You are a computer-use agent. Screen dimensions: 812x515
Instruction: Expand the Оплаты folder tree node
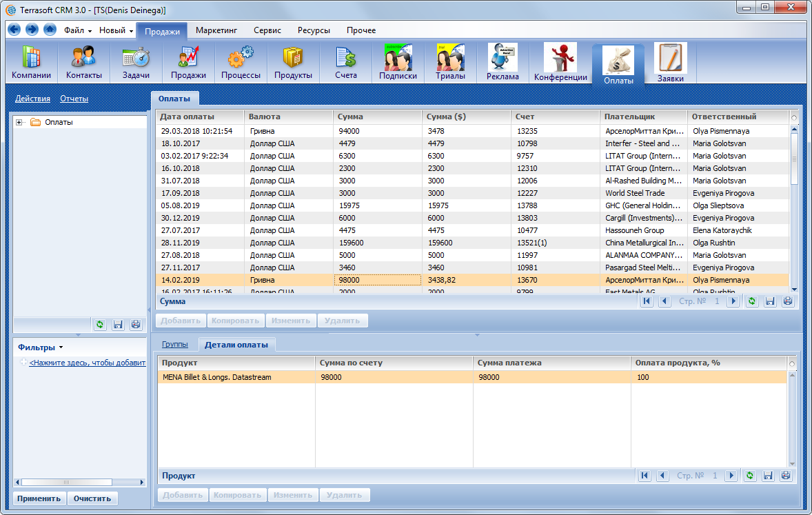click(x=19, y=122)
